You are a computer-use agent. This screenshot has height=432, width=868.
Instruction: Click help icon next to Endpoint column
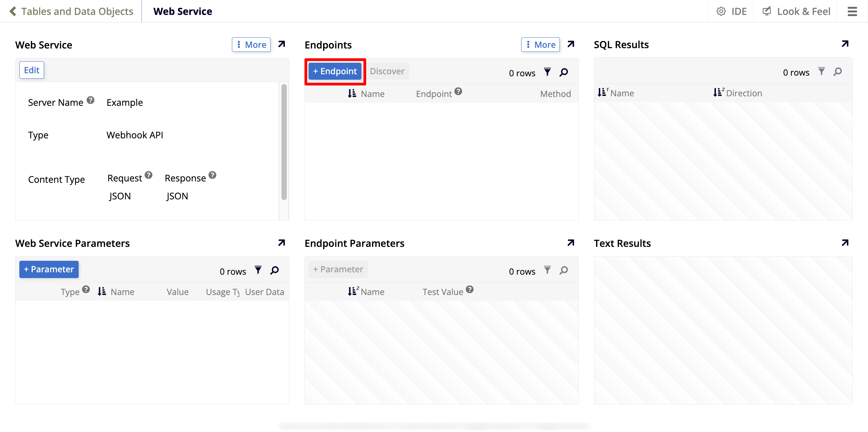(458, 92)
